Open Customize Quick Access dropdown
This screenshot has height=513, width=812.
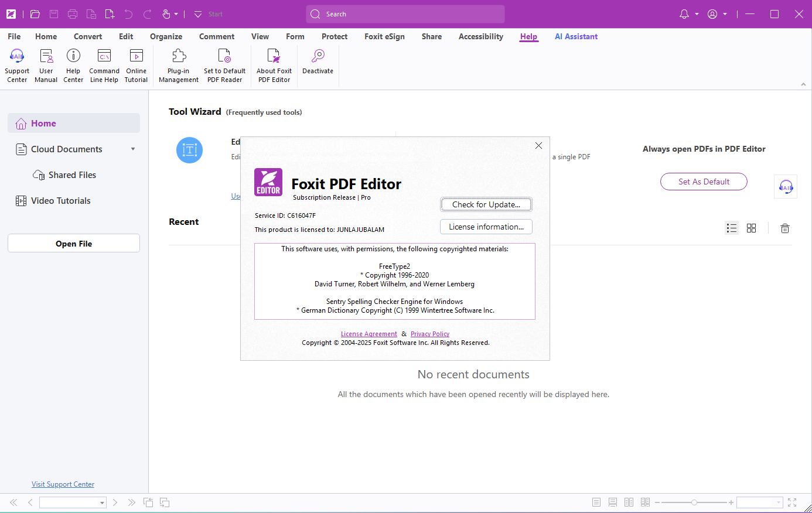click(198, 14)
